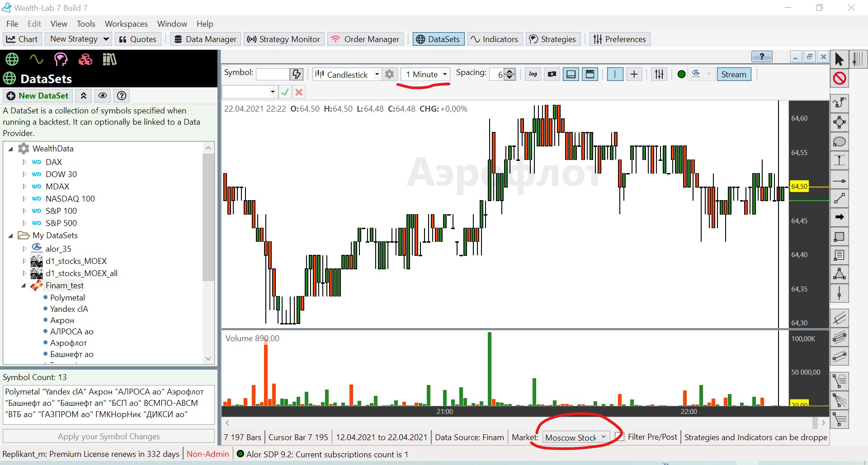Screen dimensions: 868x465
Task: Open the Tools menu
Action: 85,23
